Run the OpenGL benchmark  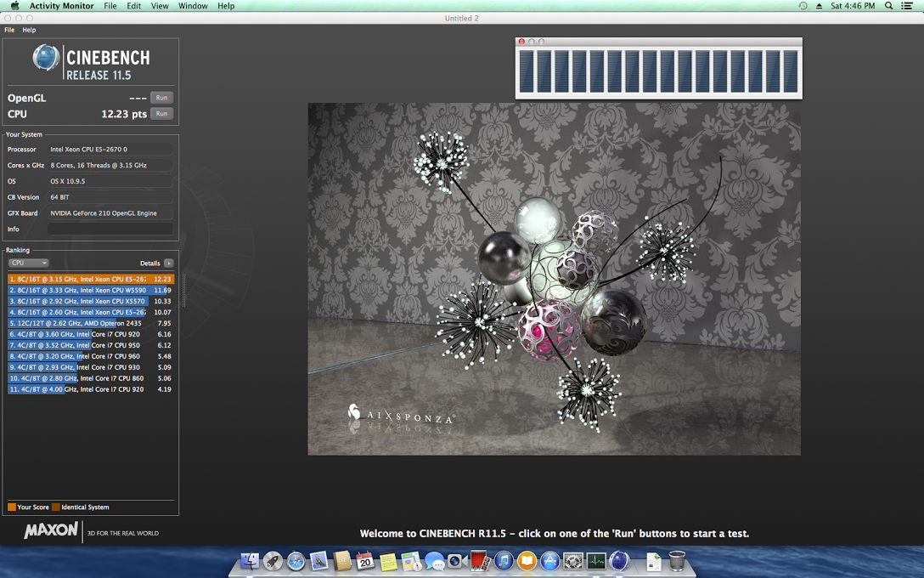coord(161,98)
